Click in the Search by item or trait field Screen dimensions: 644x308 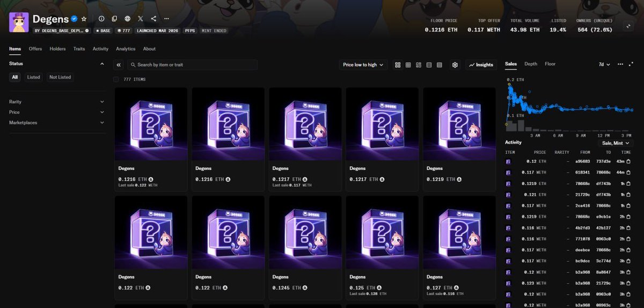pyautogui.click(x=192, y=65)
